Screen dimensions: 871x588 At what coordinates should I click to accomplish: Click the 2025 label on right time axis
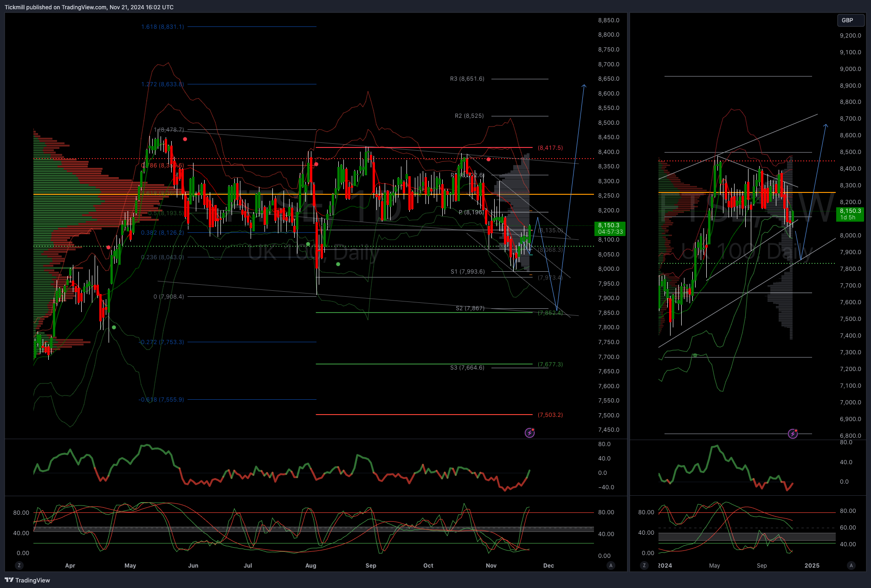(x=812, y=565)
